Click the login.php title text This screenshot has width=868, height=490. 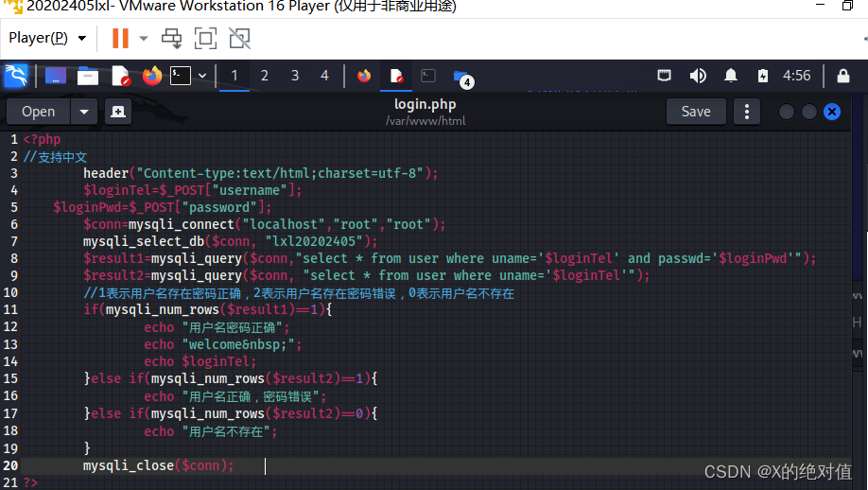tap(425, 104)
